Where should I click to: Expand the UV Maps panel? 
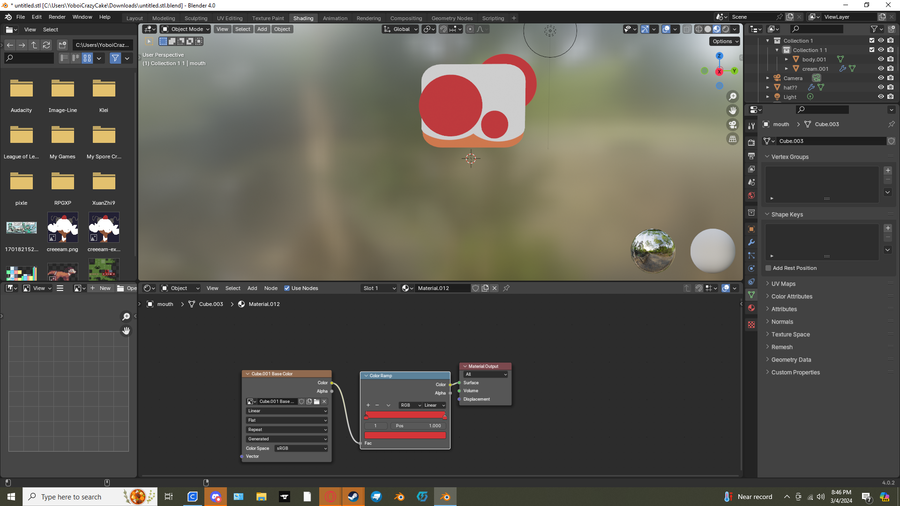(783, 283)
